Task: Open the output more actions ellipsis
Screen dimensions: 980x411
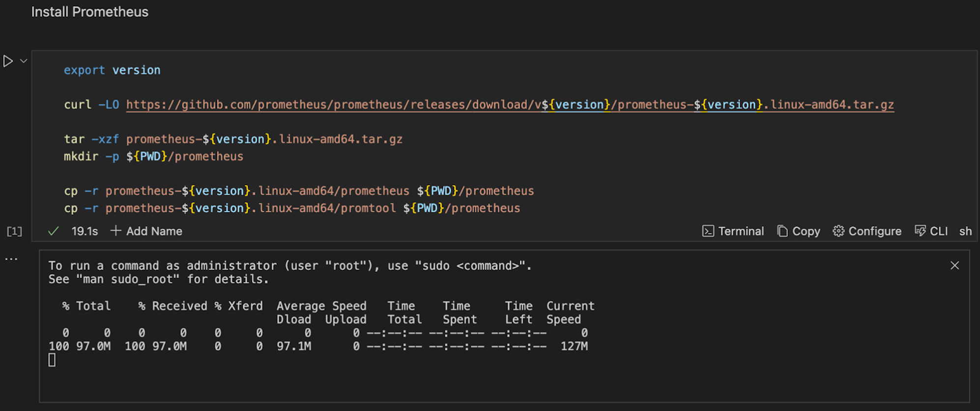Action: (11, 259)
